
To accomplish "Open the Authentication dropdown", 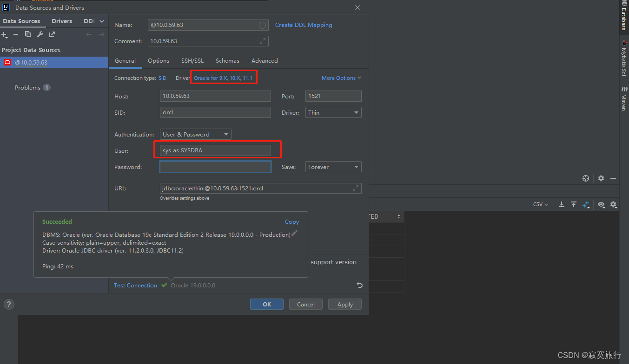I will tap(195, 134).
